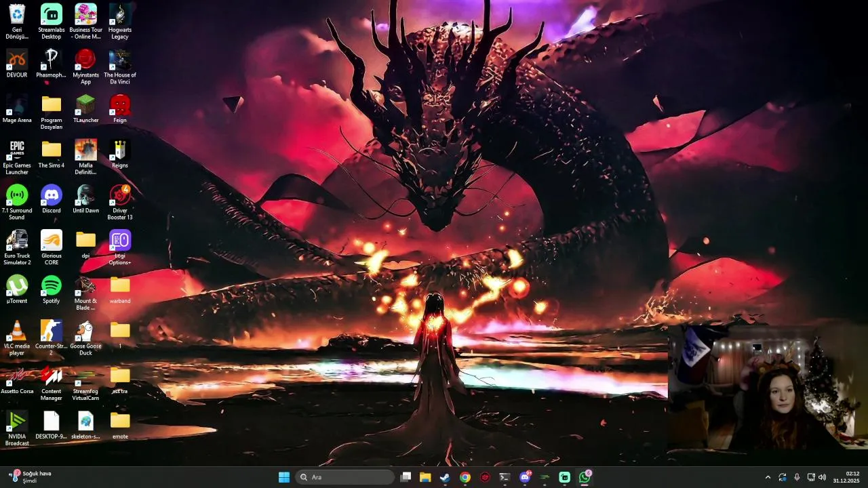Select the folder named 1
Screen dimensions: 868x488
click(x=120, y=335)
